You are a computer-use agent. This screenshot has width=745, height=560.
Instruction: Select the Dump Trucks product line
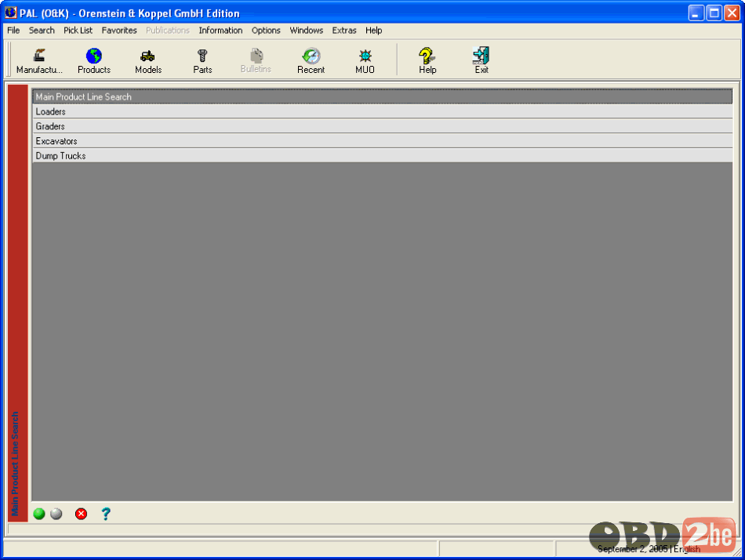click(383, 156)
